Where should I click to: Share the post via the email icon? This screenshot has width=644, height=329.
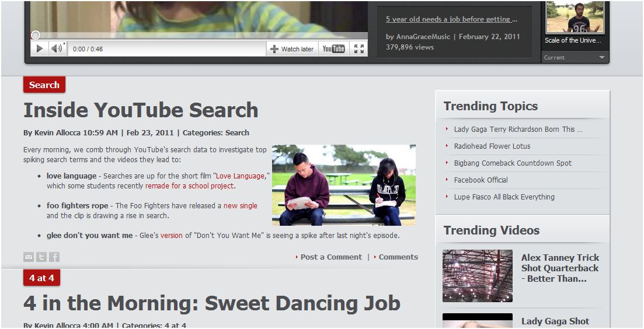tap(29, 257)
